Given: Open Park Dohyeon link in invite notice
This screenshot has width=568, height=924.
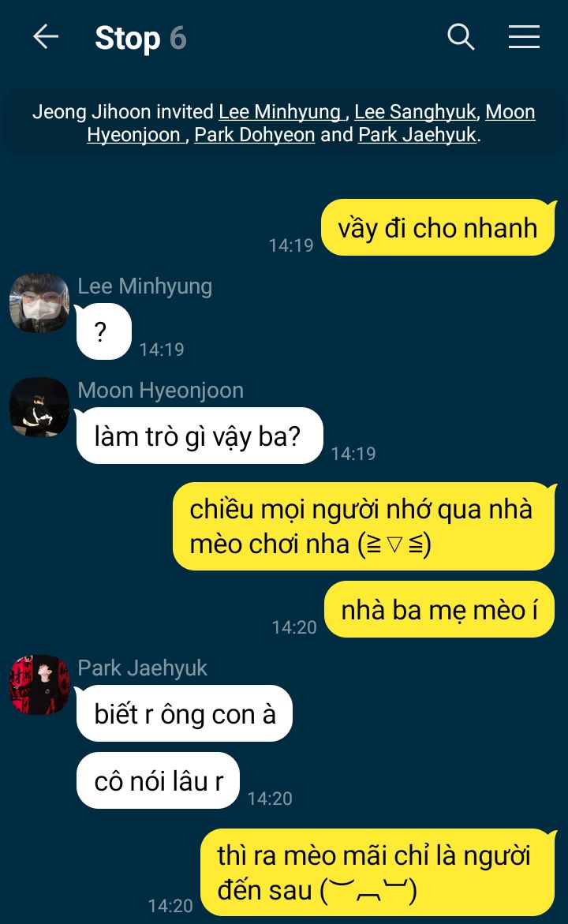Looking at the screenshot, I should tap(255, 134).
